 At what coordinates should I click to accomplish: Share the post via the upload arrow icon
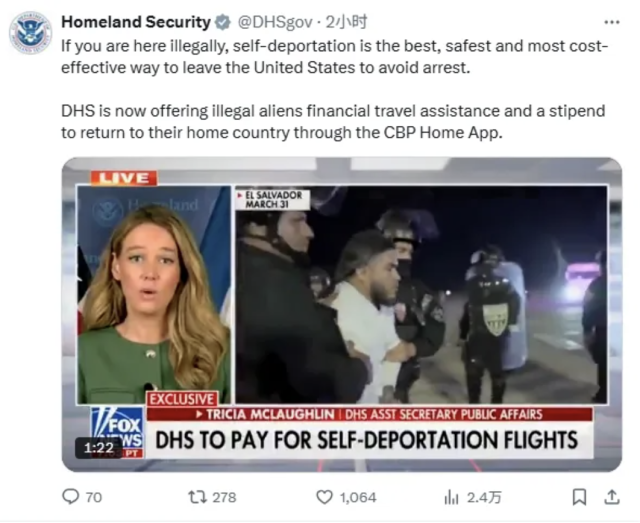pyautogui.click(x=612, y=496)
